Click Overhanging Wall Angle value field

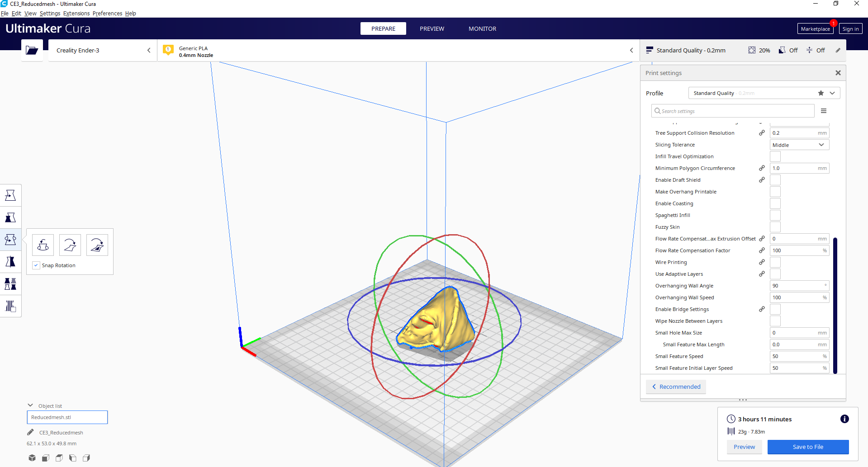click(x=799, y=286)
